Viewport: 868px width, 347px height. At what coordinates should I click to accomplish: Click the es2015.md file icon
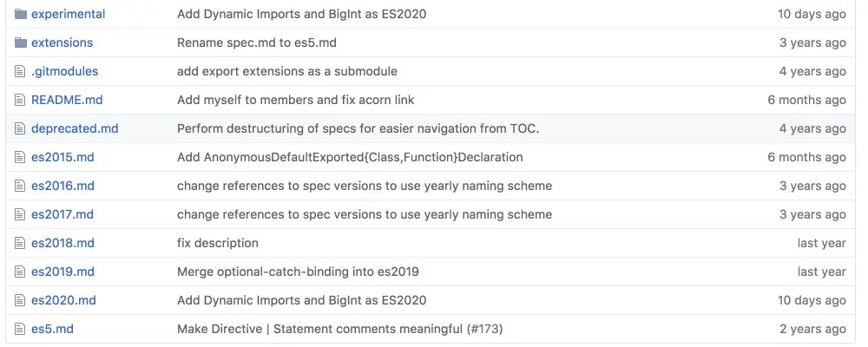pos(21,157)
